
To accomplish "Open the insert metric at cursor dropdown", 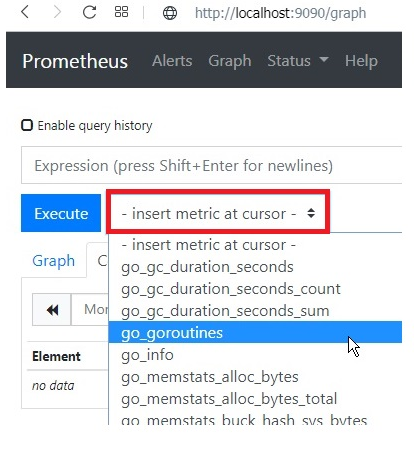I will 218,213.
